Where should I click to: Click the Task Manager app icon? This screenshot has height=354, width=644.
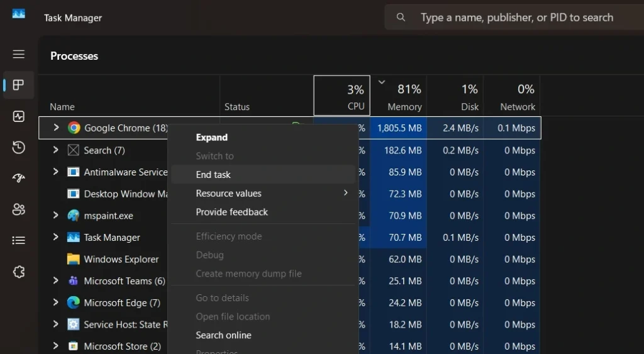(x=18, y=14)
